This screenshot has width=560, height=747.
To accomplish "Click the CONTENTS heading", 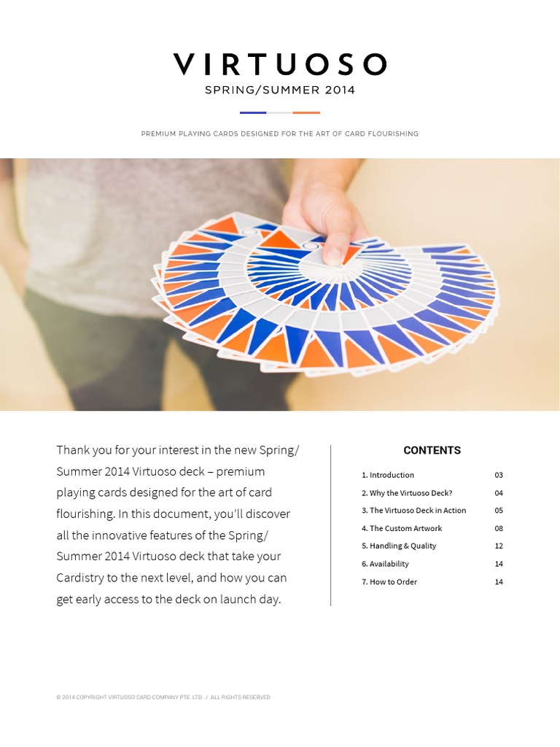I will coord(432,450).
